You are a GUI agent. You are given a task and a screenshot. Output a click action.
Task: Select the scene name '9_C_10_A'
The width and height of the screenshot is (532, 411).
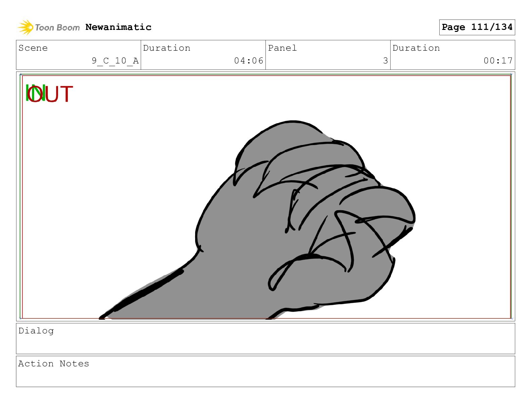point(115,61)
